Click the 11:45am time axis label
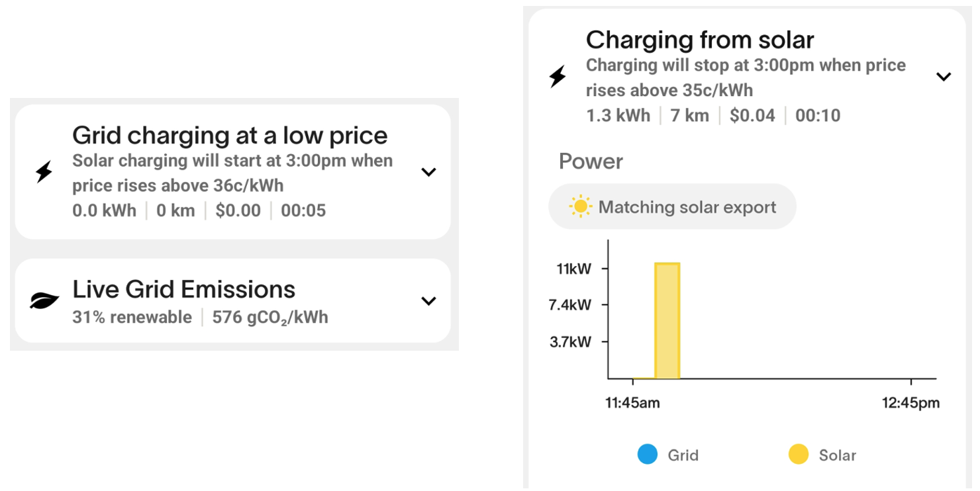This screenshot has height=491, width=980. [x=632, y=403]
